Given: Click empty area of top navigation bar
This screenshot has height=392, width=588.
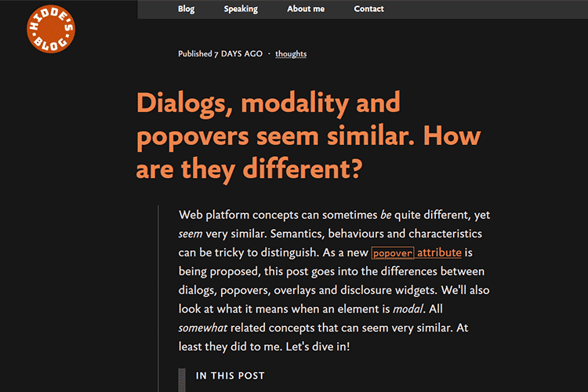Looking at the screenshot, I should 486,9.
